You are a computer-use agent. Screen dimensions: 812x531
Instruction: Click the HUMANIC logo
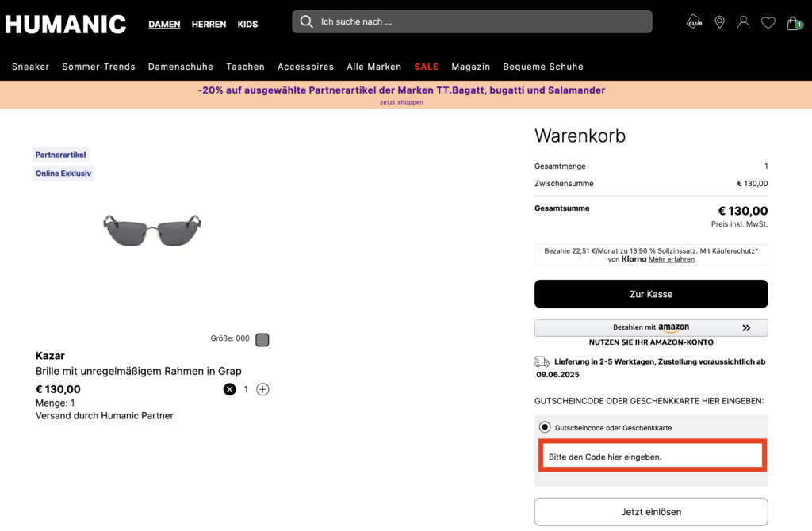point(66,25)
